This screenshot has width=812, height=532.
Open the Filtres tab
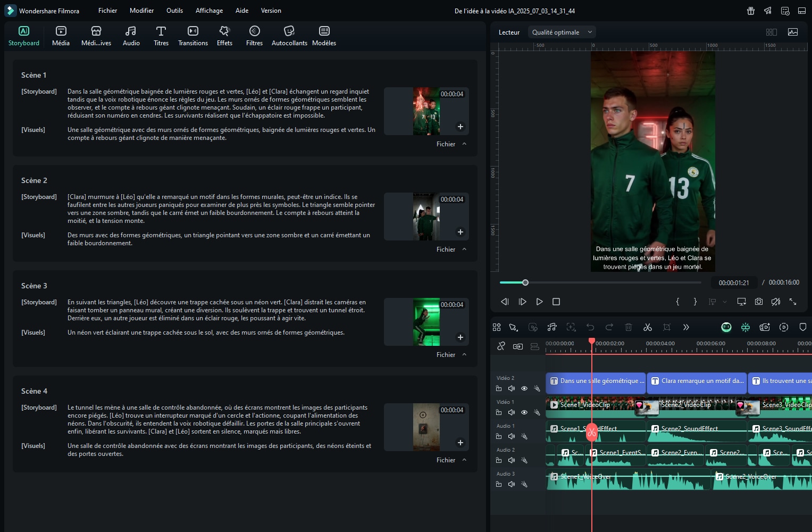[x=254, y=36]
